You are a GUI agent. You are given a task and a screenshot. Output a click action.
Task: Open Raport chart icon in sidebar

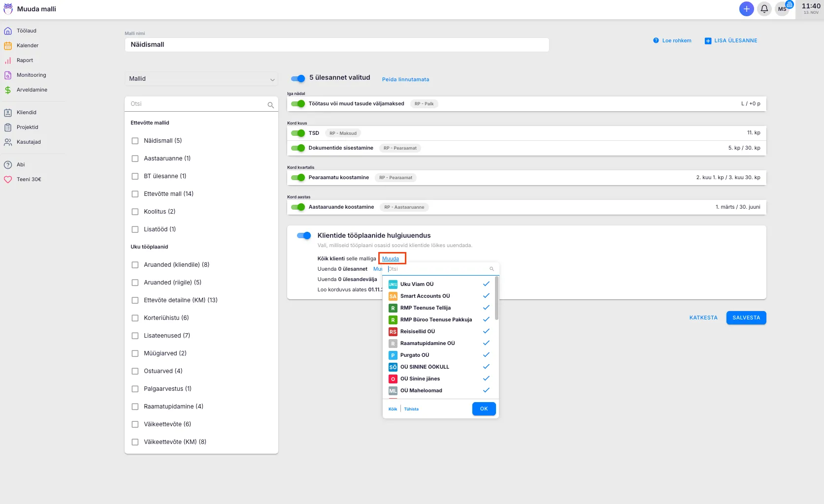8,60
